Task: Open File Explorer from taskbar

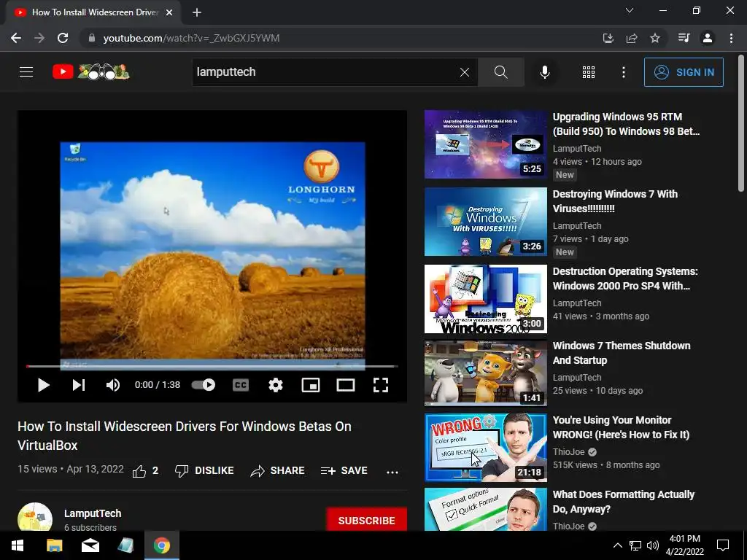Action: tap(54, 545)
